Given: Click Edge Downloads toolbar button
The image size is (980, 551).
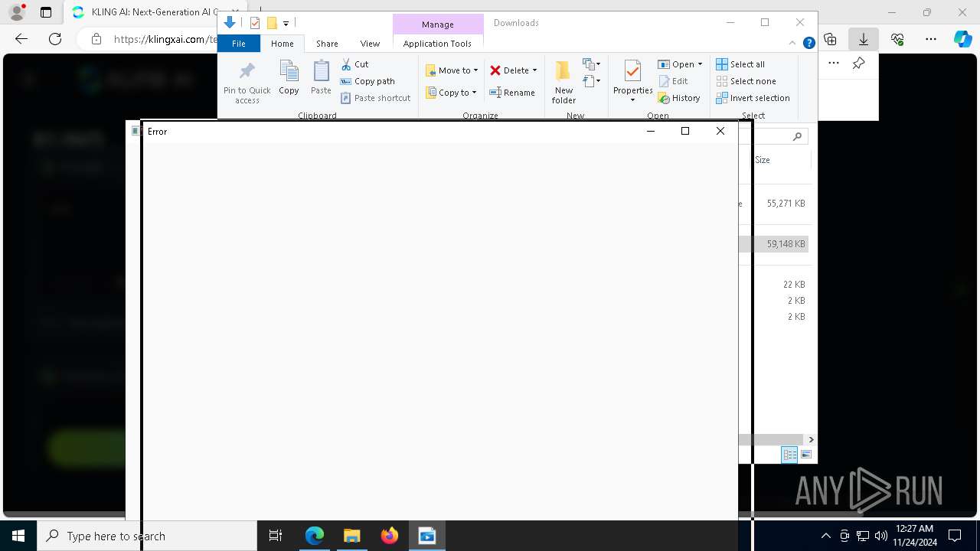Looking at the screenshot, I should pos(864,38).
